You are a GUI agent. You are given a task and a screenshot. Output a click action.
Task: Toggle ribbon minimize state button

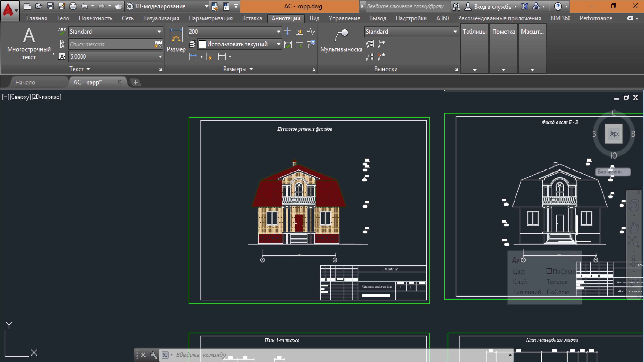[630, 18]
